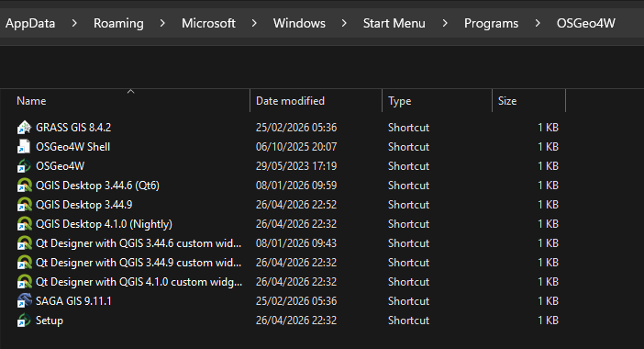Expand the chevron after Roaming
The height and width of the screenshot is (349, 644).
point(162,24)
